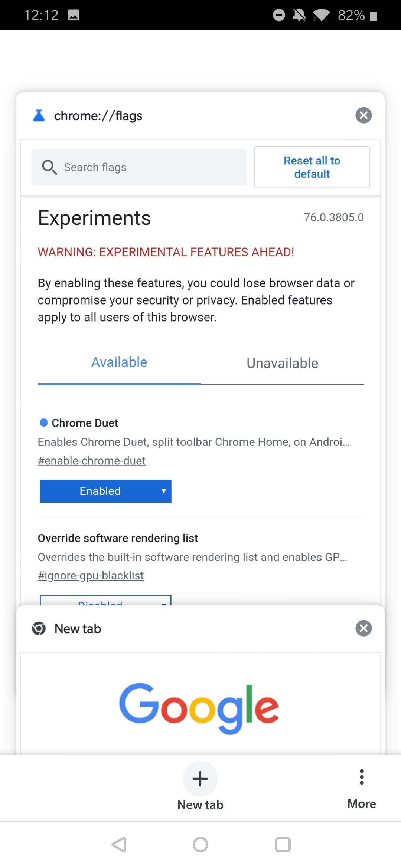Toggle the Enabled control for Chrome Duet
This screenshot has height=868, width=401.
coord(105,491)
